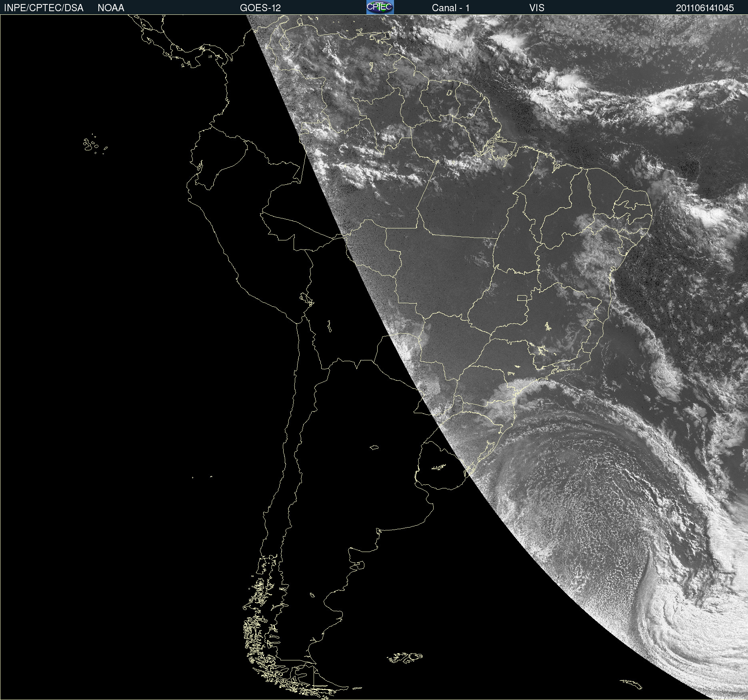Click the 201106141045 timestamp
748x700 pixels.
click(705, 8)
